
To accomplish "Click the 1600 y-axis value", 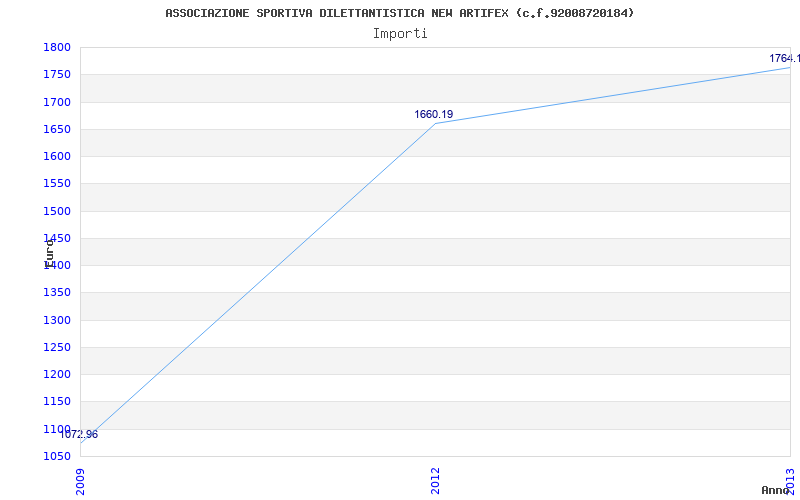I will tap(57, 156).
